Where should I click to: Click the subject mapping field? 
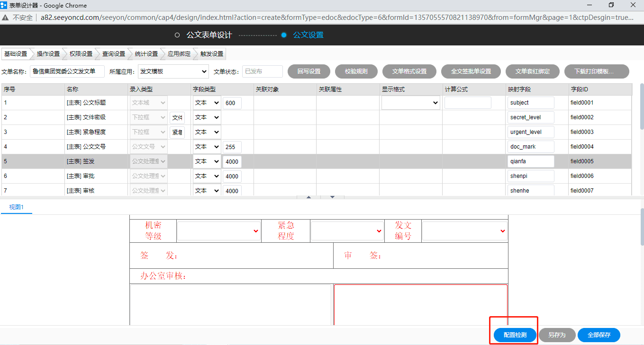click(x=531, y=103)
